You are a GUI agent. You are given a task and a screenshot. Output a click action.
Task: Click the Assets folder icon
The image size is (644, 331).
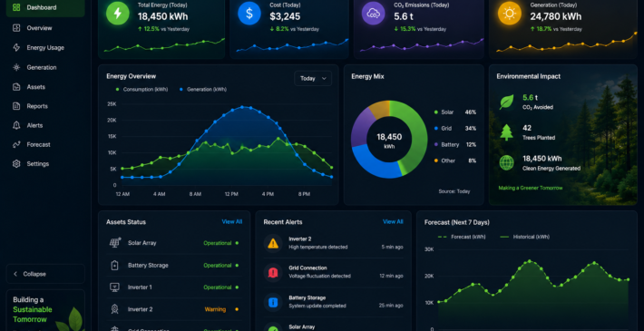[x=16, y=87]
